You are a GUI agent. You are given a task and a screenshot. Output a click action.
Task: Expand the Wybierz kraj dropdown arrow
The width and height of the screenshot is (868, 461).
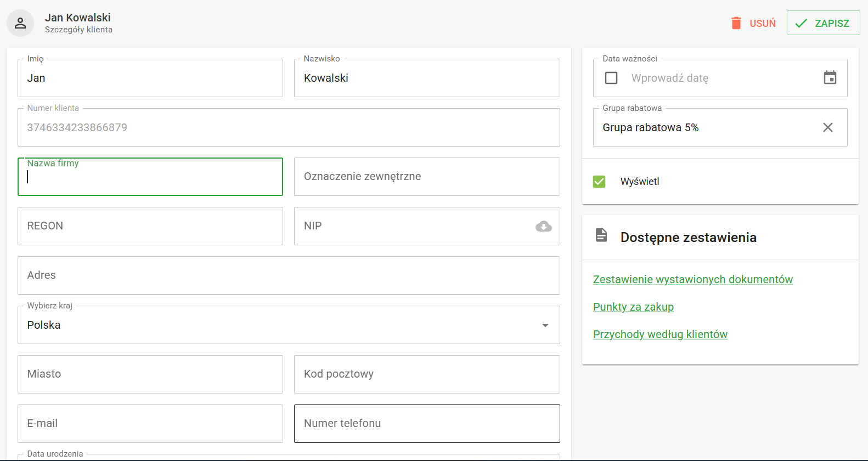point(545,325)
